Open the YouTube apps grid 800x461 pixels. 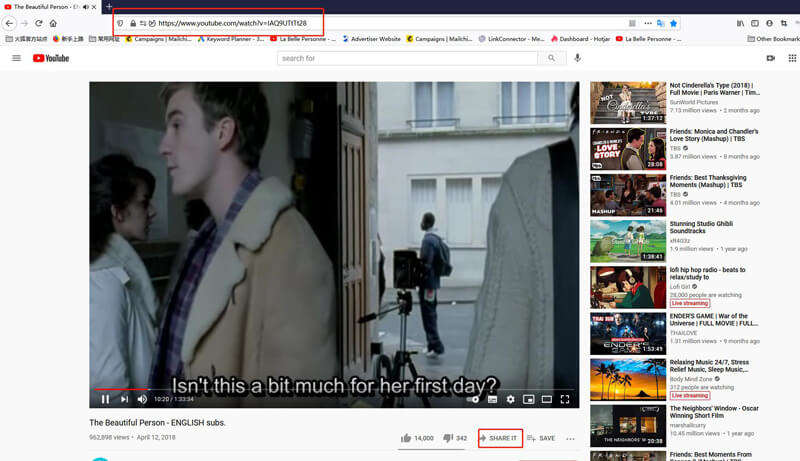792,58
